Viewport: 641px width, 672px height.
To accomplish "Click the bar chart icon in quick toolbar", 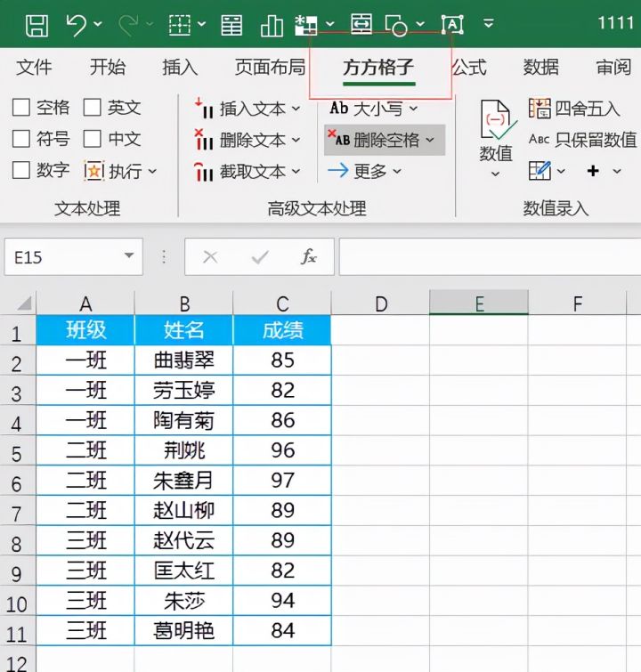I will click(x=272, y=25).
